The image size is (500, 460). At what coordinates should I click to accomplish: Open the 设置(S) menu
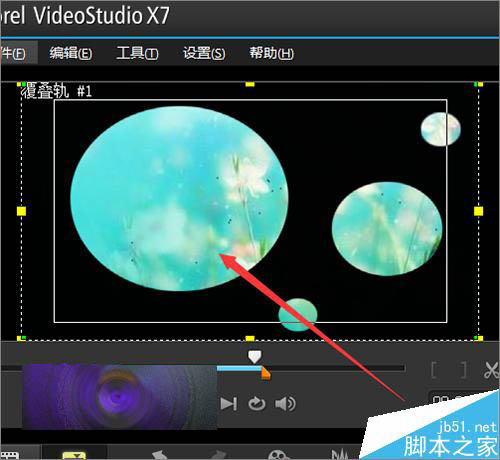[x=204, y=53]
